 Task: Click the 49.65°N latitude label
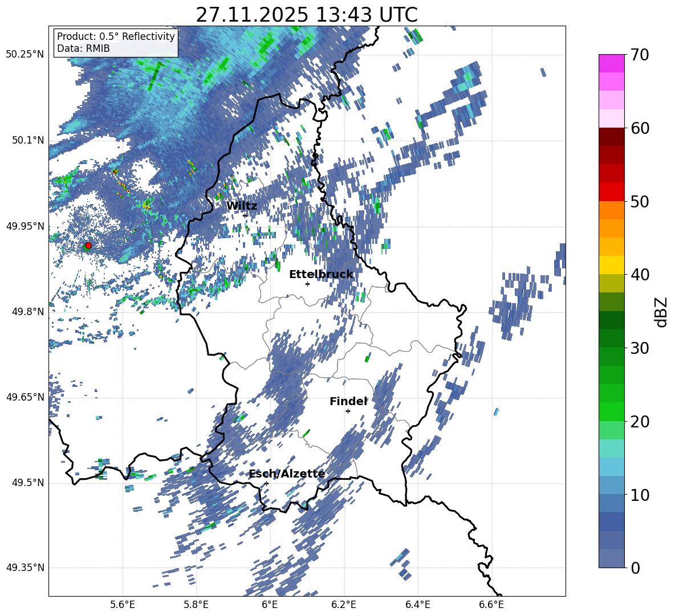coord(25,397)
